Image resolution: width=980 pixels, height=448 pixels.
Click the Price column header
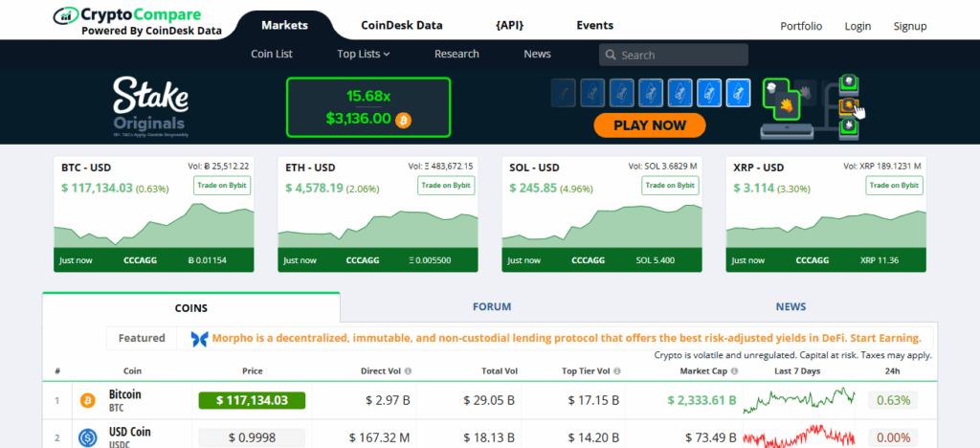tap(252, 371)
